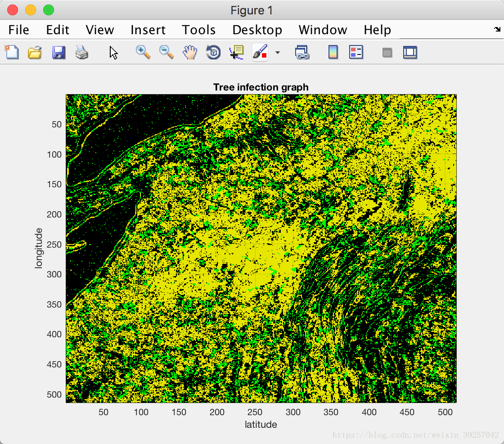Click the y-axis tick label 300

tap(54, 274)
